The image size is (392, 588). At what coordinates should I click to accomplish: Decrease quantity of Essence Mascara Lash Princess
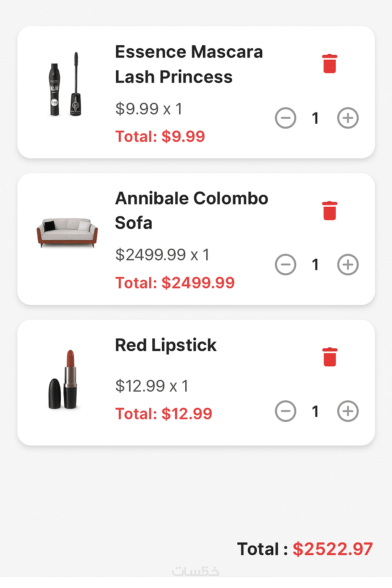(x=286, y=118)
